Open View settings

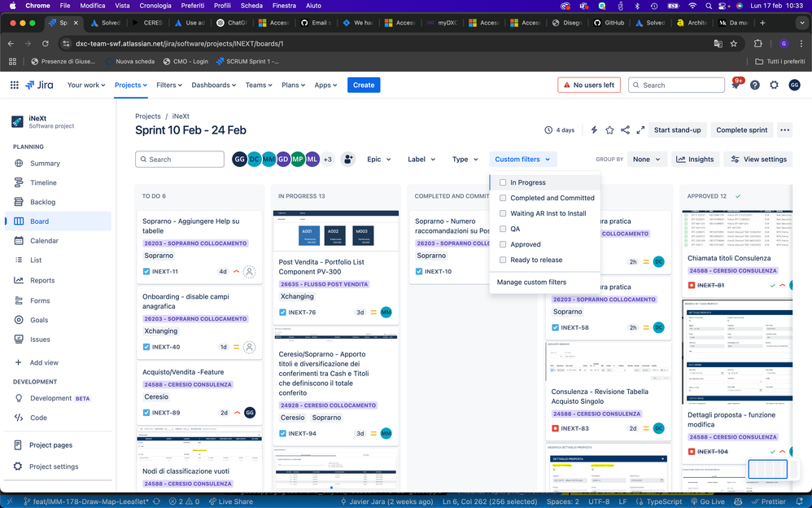point(758,159)
